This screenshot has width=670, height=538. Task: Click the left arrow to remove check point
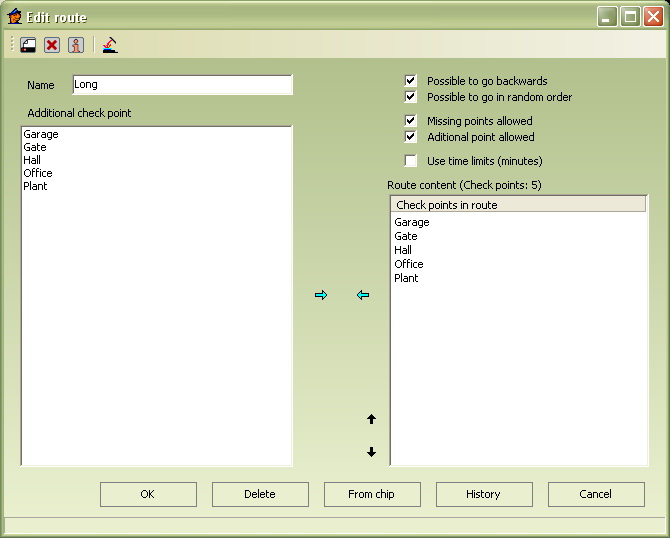click(x=363, y=295)
